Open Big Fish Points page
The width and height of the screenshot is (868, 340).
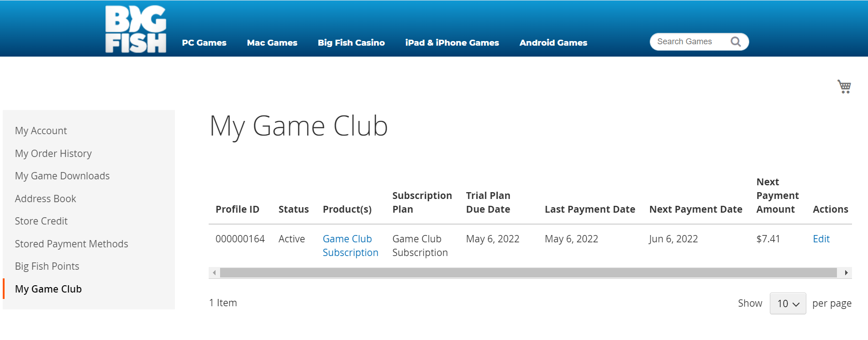47,267
